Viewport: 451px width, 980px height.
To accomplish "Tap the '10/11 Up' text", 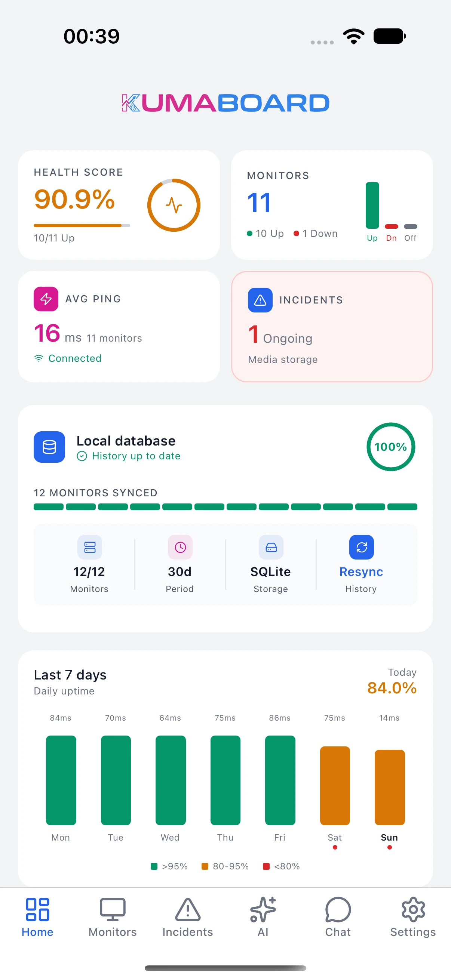I will tap(54, 238).
